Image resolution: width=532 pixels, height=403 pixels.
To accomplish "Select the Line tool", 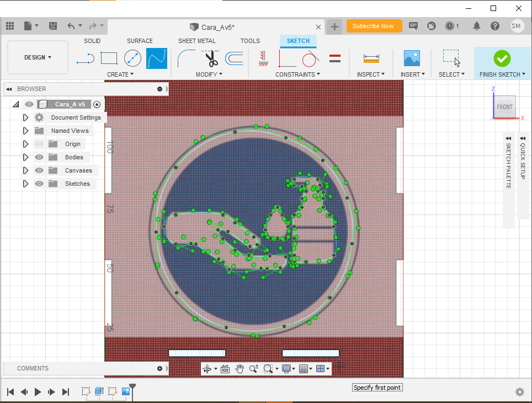I will coord(85,58).
